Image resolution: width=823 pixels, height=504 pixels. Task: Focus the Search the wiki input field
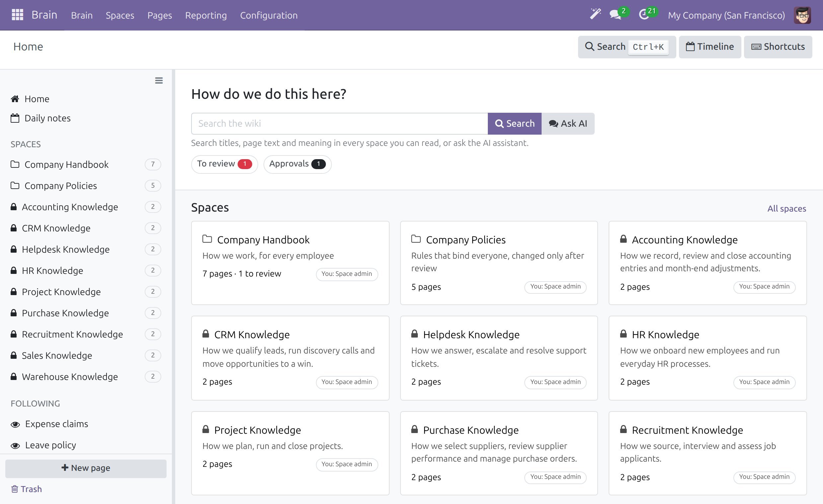[339, 123]
